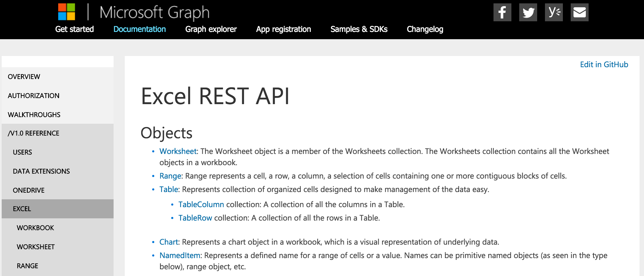Viewport: 644px width, 276px height.
Task: Go to Documentation in top navigation
Action: coord(140,29)
